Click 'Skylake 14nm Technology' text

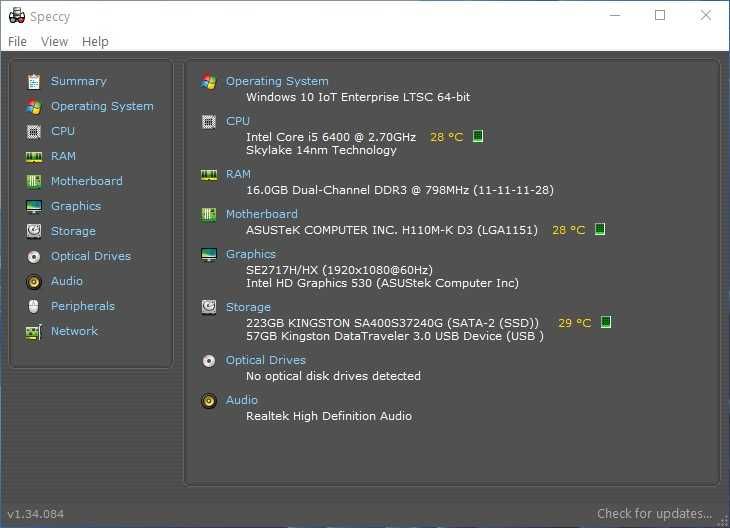point(321,150)
